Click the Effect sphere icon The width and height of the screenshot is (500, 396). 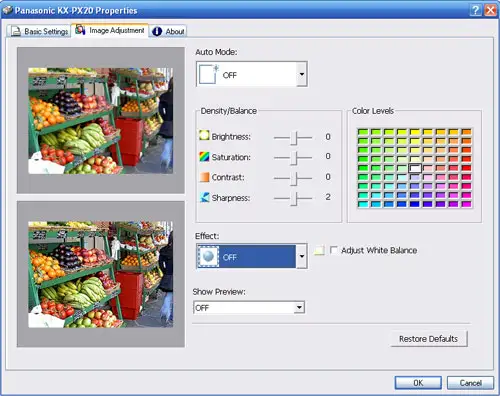[208, 256]
